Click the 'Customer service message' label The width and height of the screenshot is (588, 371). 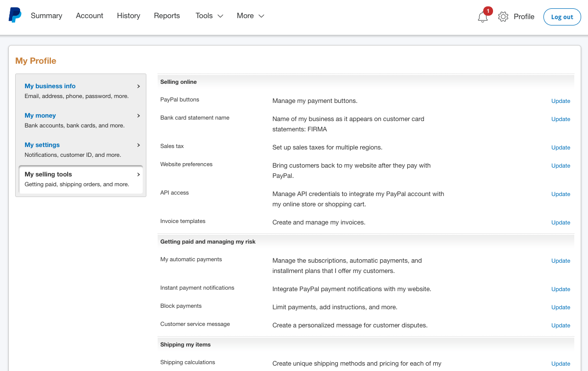coord(195,324)
